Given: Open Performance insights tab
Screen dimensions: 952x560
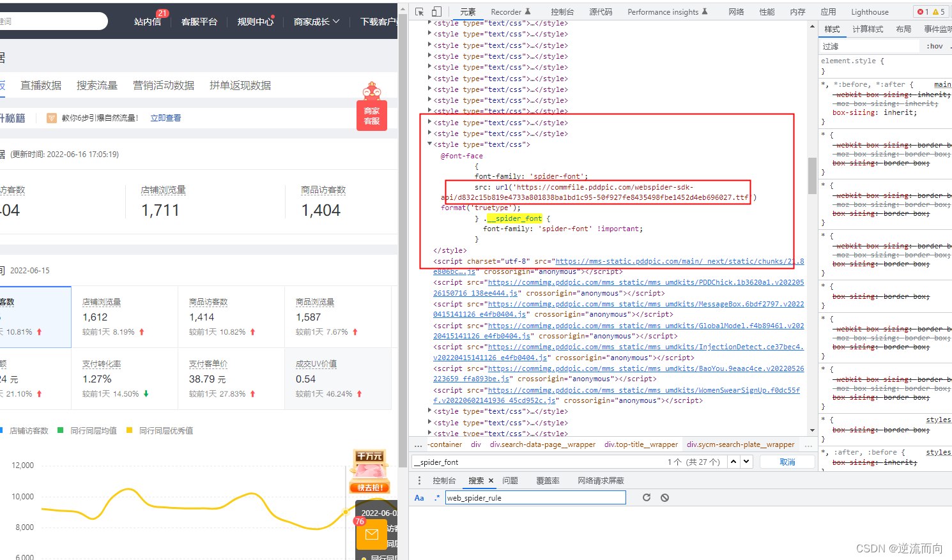Looking at the screenshot, I should point(668,11).
